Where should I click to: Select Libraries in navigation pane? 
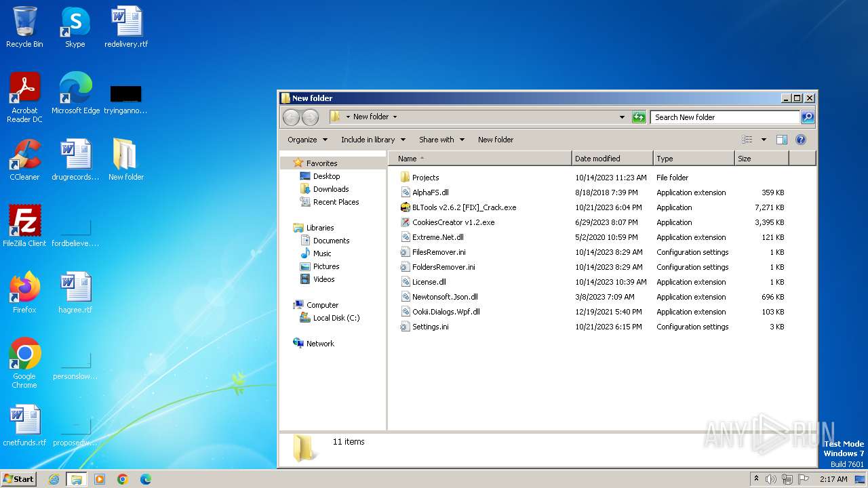coord(320,228)
